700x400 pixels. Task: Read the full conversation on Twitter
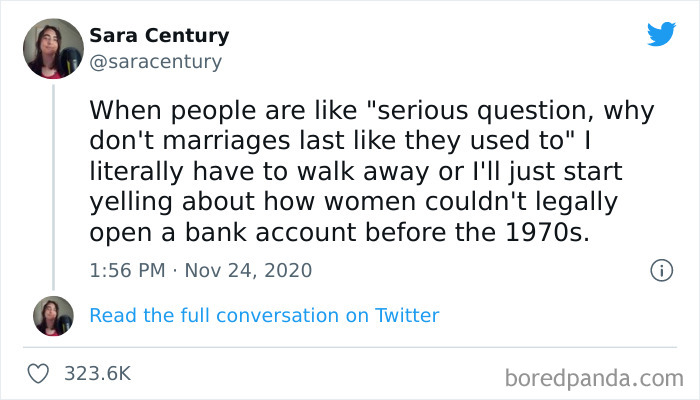(x=264, y=315)
